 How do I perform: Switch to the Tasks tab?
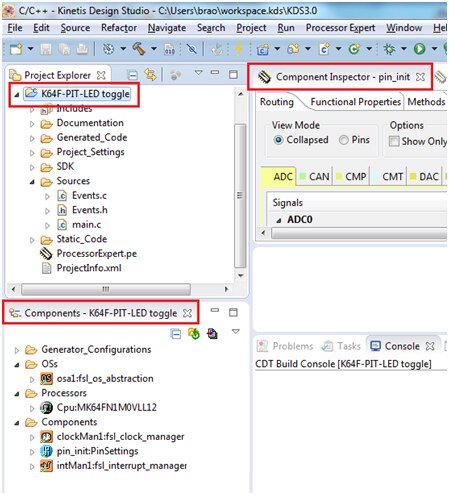coord(341,346)
